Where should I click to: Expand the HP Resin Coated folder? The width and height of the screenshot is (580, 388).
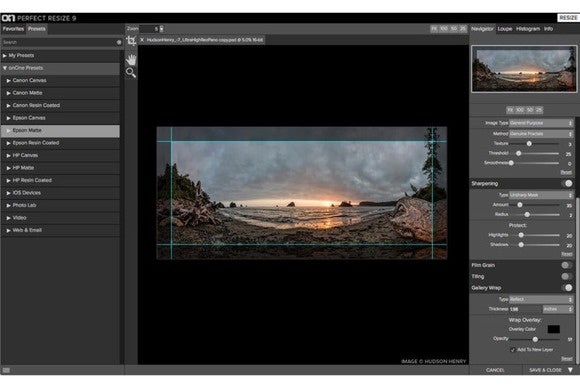click(9, 180)
